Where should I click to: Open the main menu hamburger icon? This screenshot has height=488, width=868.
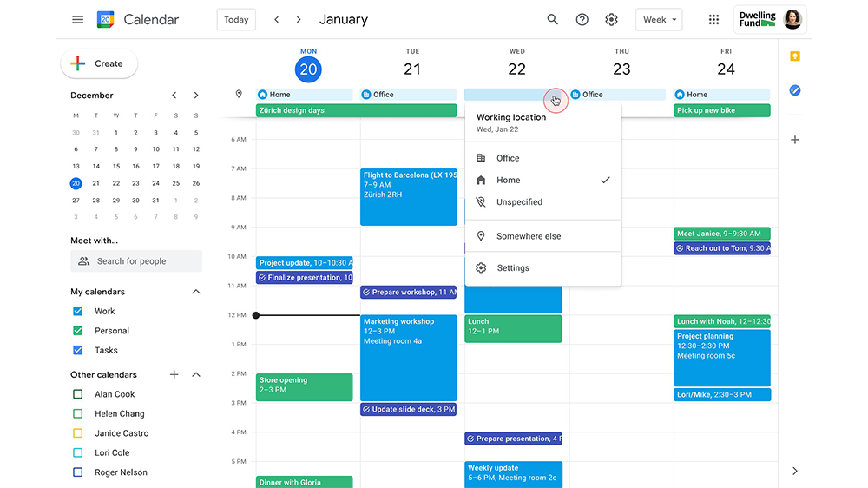coord(78,19)
